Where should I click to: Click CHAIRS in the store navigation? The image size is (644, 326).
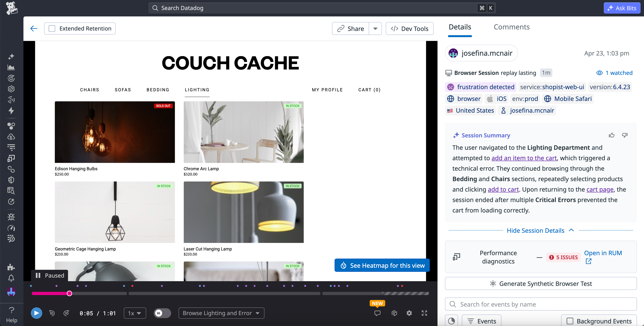(x=90, y=90)
